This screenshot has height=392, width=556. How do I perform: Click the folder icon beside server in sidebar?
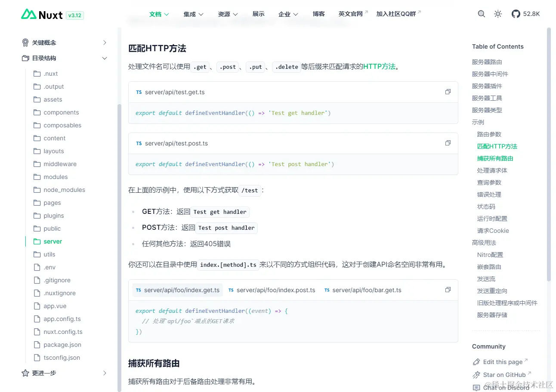pos(36,241)
